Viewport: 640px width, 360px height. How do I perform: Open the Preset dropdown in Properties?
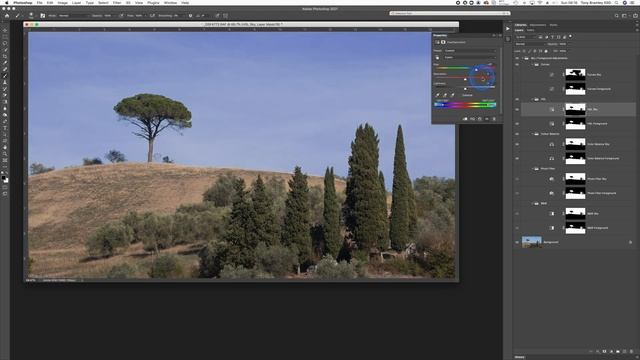[x=470, y=51]
